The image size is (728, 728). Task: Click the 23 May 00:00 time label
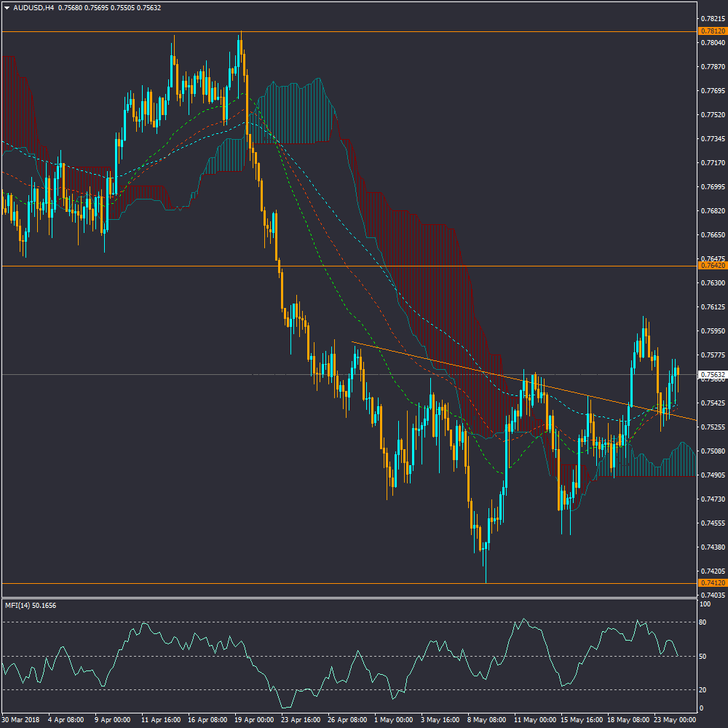pos(675,720)
